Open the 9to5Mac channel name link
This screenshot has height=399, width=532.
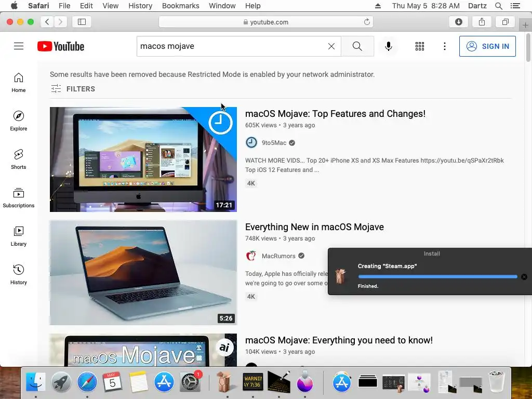tap(274, 143)
